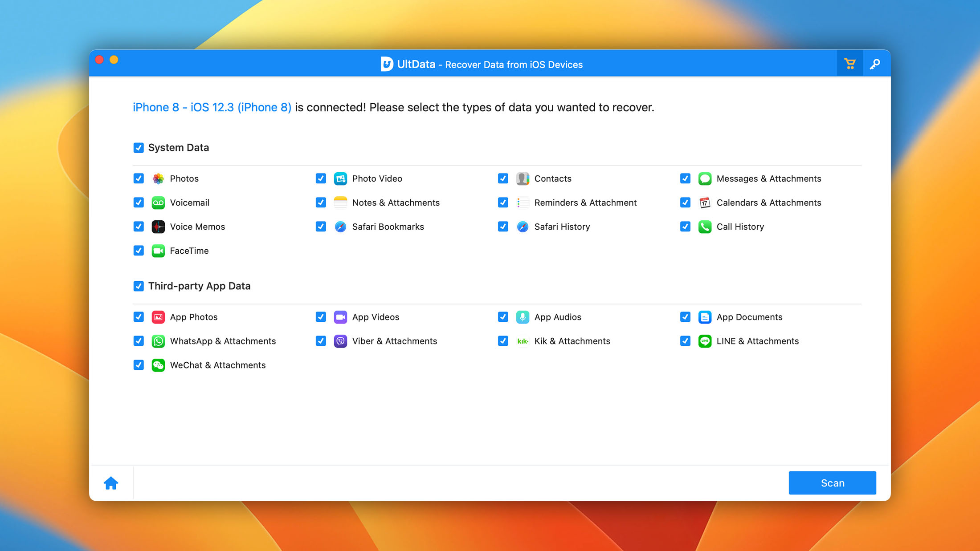Click the Reminders & Attachment label
This screenshot has height=551, width=980.
(x=585, y=203)
